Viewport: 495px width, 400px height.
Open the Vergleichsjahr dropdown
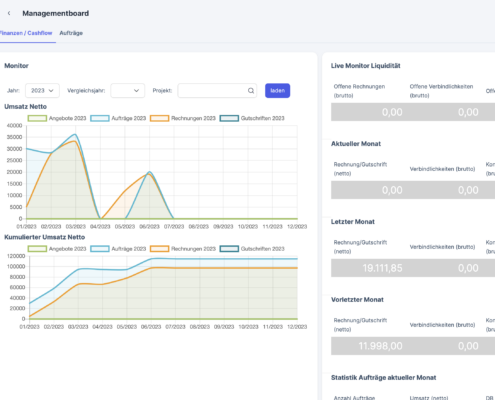(x=128, y=91)
